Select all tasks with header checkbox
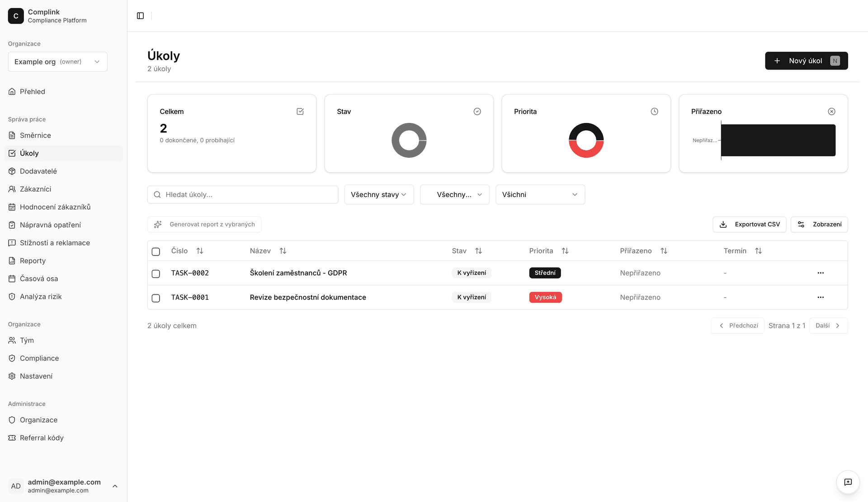 pyautogui.click(x=156, y=252)
